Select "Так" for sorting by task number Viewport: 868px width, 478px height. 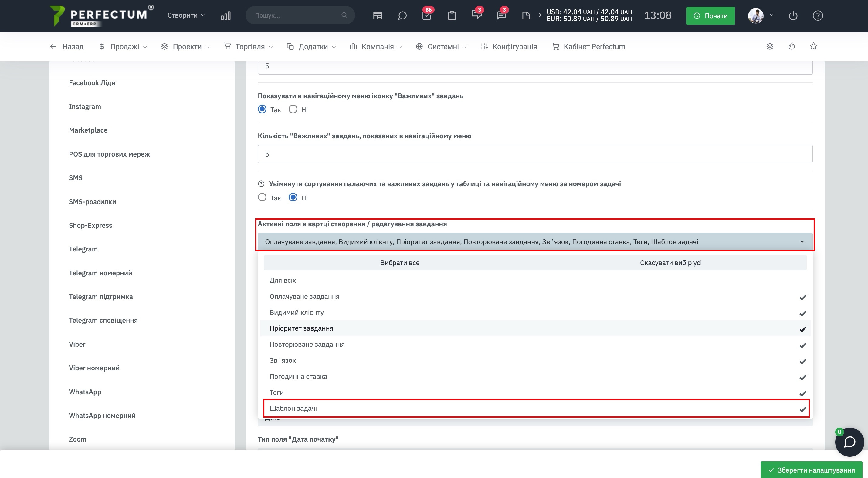point(262,197)
